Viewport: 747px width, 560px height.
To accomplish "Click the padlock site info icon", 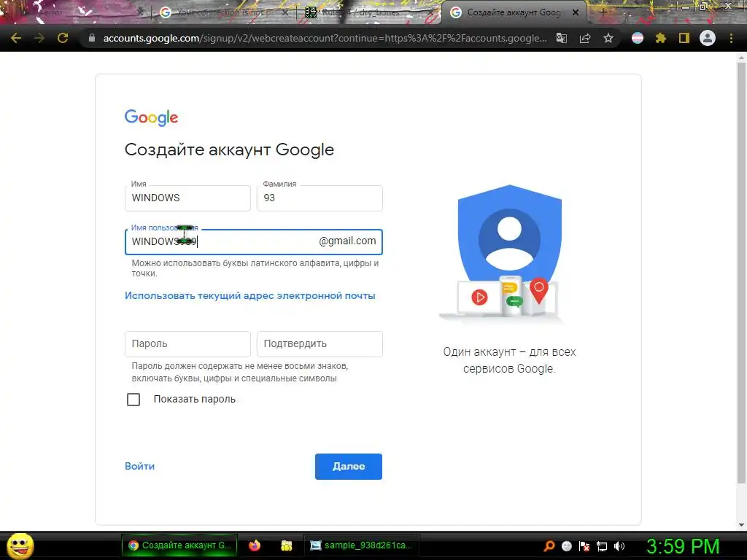I will coord(92,38).
